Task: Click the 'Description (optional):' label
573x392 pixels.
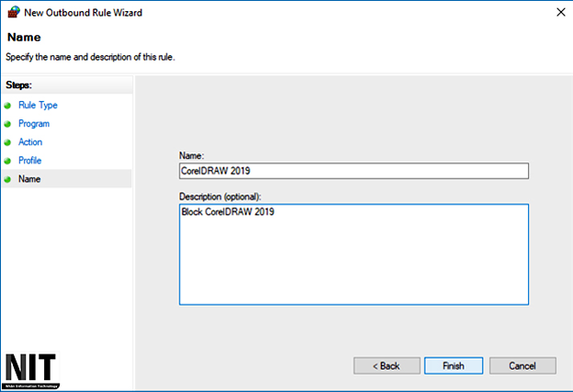Action: [220, 196]
